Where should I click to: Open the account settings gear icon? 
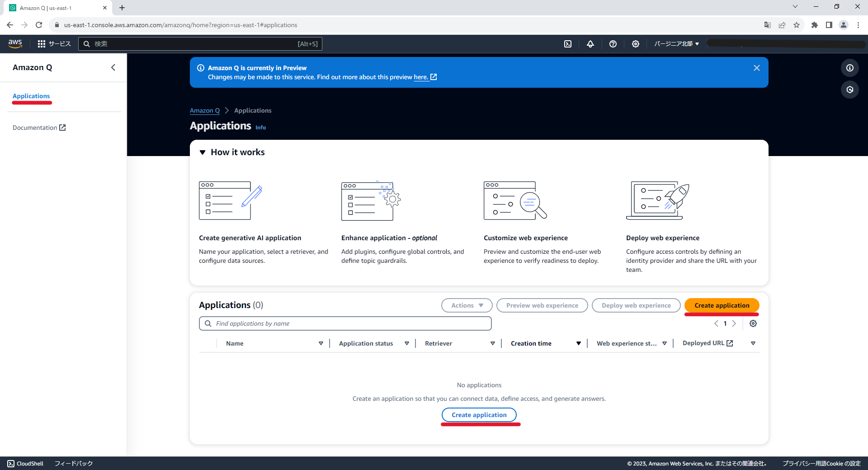click(635, 43)
